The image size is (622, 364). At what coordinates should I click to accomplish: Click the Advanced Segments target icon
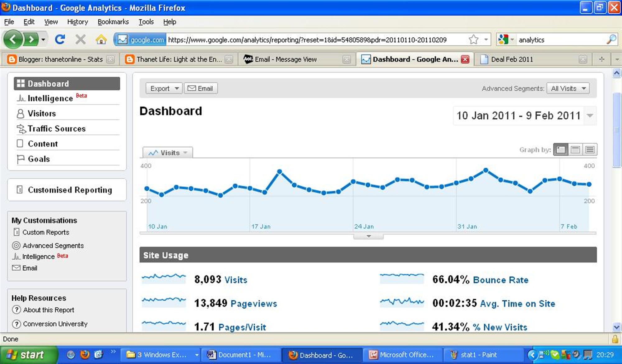(x=16, y=245)
